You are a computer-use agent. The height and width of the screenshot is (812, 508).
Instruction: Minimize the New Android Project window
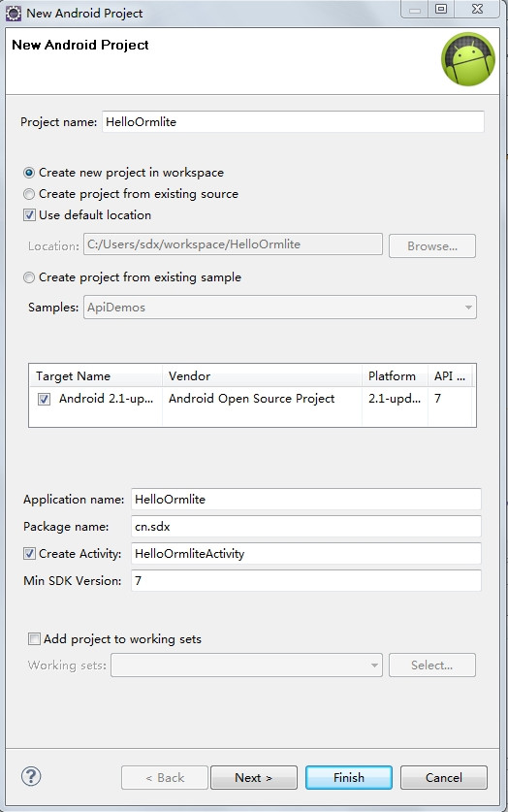coord(415,9)
